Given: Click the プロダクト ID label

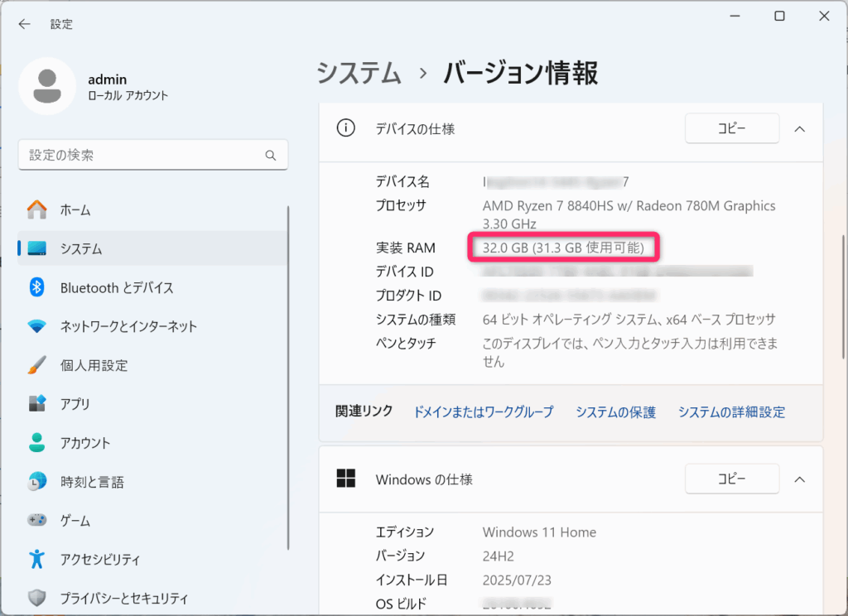Looking at the screenshot, I should [x=408, y=296].
